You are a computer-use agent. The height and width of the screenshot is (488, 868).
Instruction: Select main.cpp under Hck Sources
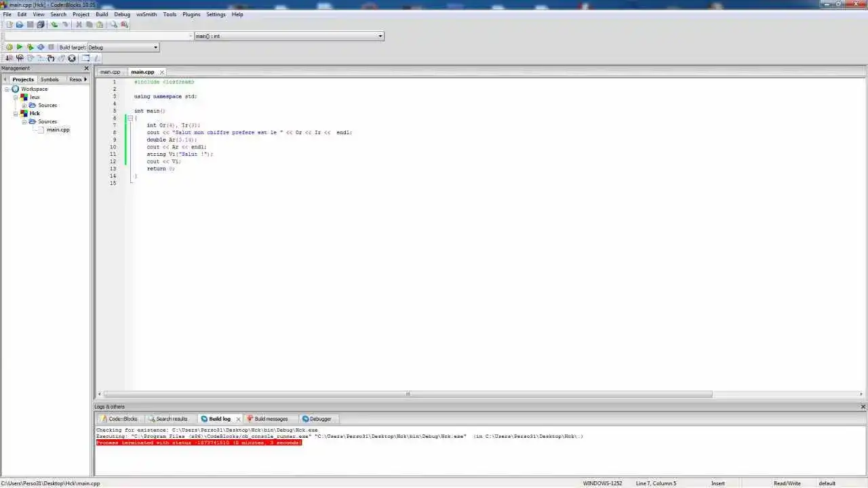58,129
